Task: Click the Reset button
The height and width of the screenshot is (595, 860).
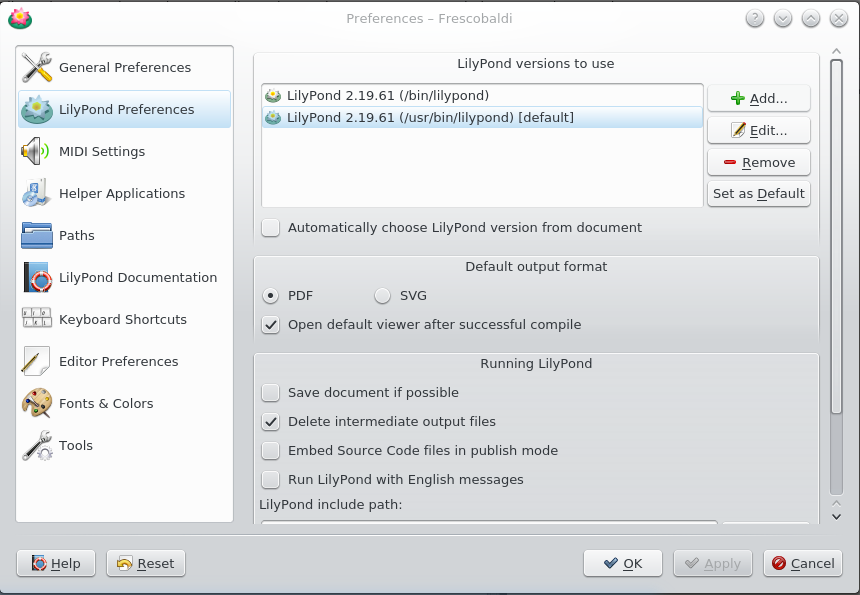Action: click(146, 563)
